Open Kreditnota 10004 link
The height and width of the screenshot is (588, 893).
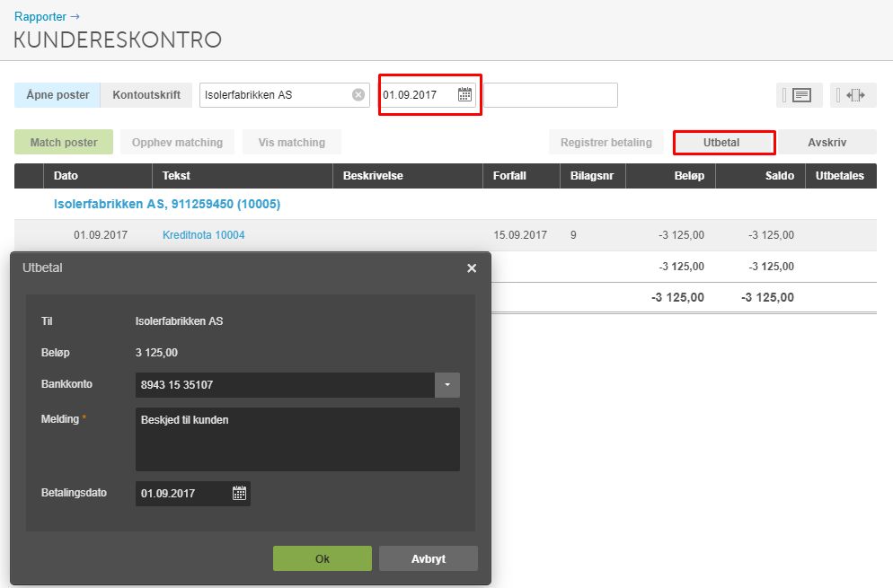click(x=203, y=235)
